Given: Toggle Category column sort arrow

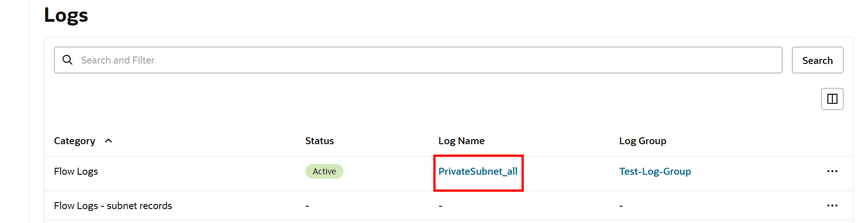Looking at the screenshot, I should (109, 141).
